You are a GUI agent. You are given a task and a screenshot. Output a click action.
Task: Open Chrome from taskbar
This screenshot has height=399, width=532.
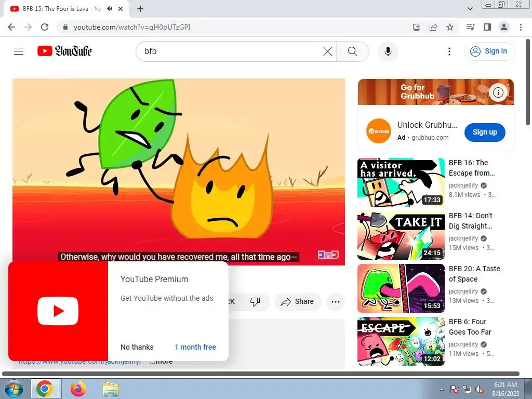click(45, 389)
